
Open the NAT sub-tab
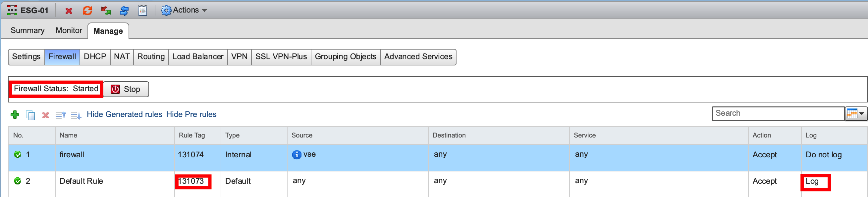(122, 57)
